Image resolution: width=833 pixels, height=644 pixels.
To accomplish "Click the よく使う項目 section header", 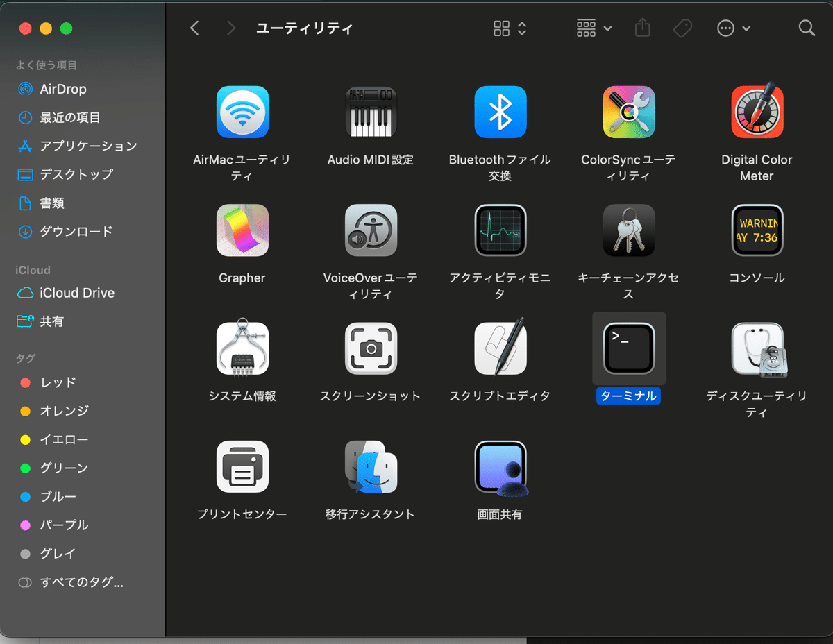I will [x=46, y=65].
